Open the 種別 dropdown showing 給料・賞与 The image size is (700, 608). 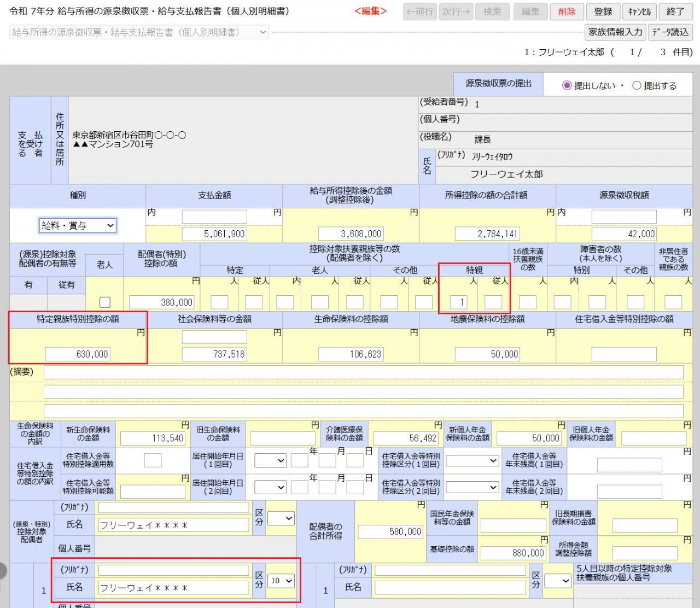tap(77, 225)
